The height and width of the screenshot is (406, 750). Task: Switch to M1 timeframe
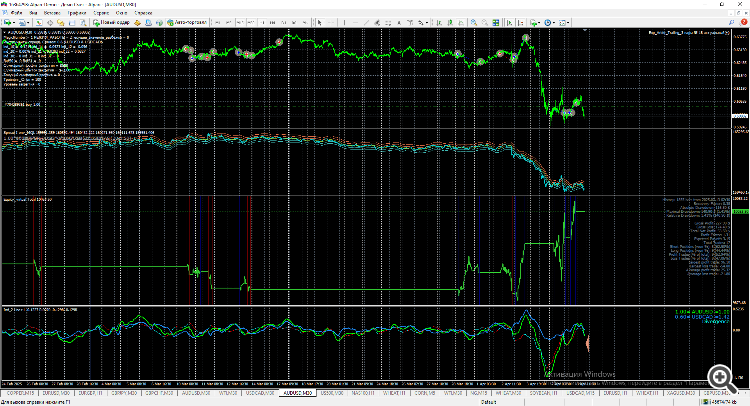tap(217, 22)
